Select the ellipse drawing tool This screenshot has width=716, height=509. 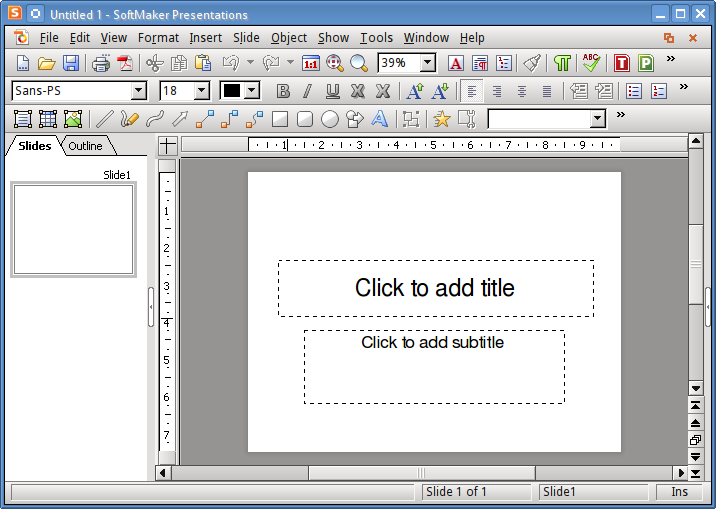pos(329,119)
